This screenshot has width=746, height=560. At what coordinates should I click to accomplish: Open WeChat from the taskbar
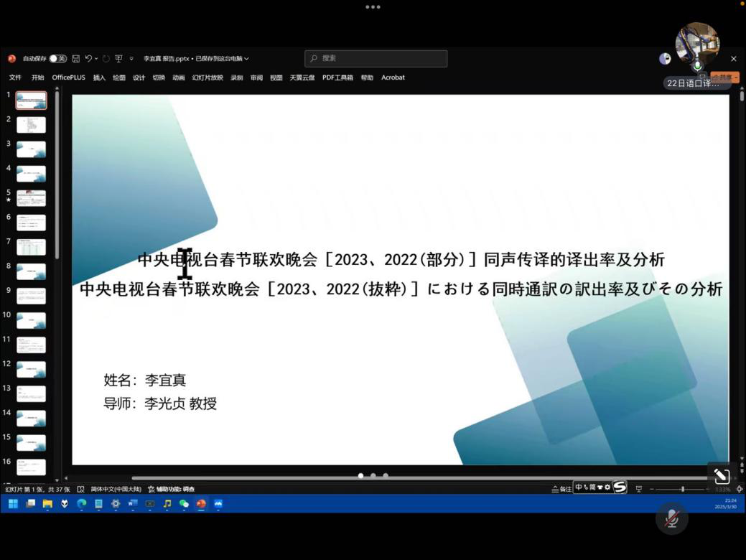(x=184, y=504)
